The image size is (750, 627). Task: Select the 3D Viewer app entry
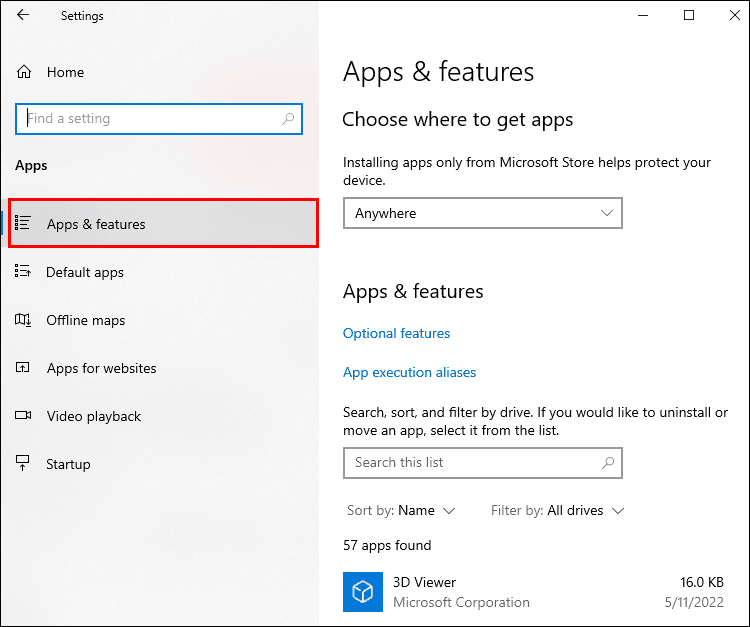(533, 592)
